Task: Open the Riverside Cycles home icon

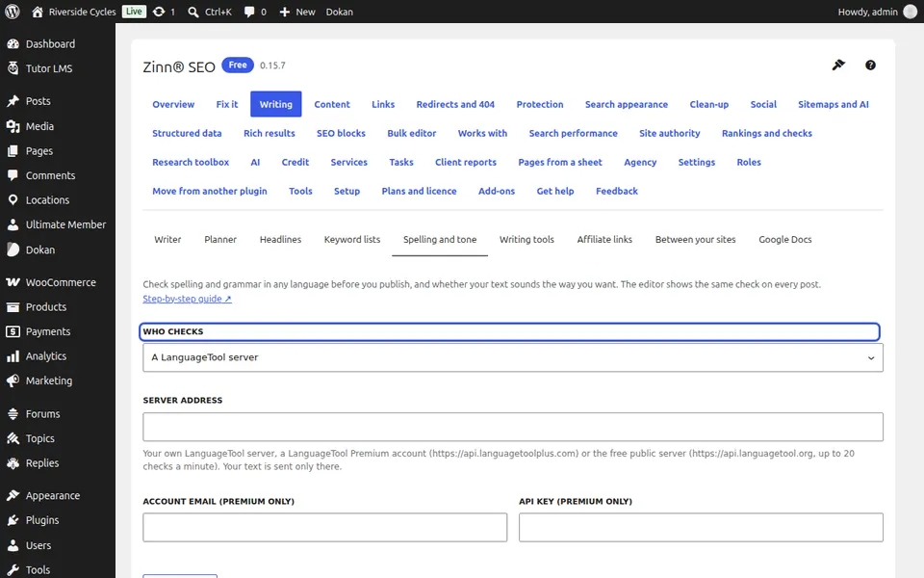Action: (38, 12)
